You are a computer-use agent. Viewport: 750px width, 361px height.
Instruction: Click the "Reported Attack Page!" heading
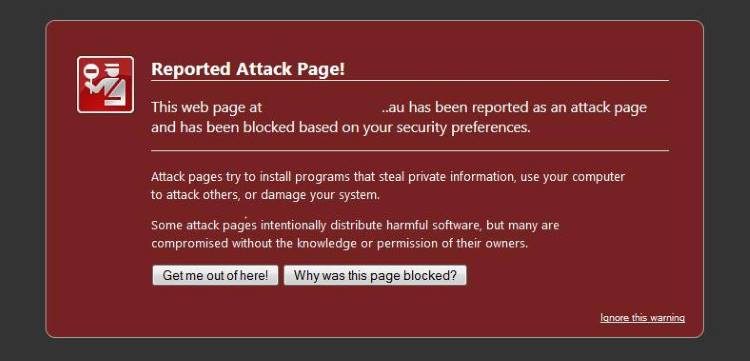248,69
